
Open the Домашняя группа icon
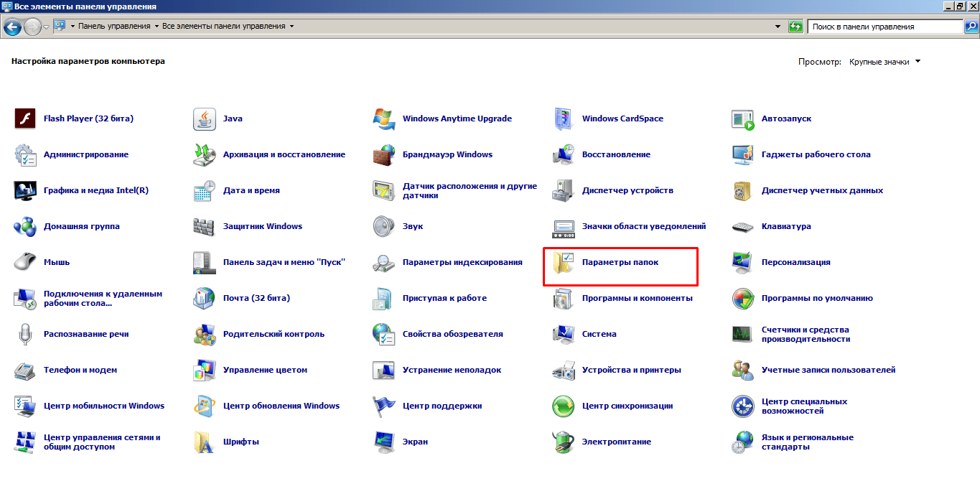click(x=25, y=226)
